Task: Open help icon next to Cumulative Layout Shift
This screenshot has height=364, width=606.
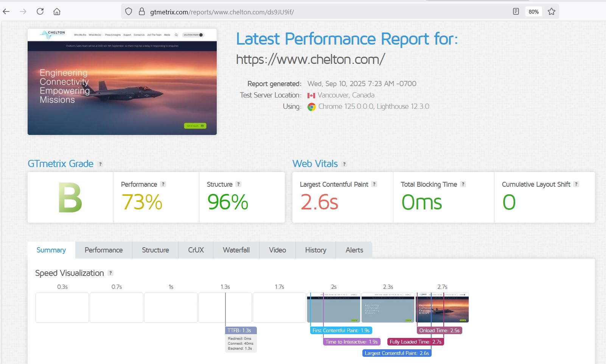Action: [576, 184]
